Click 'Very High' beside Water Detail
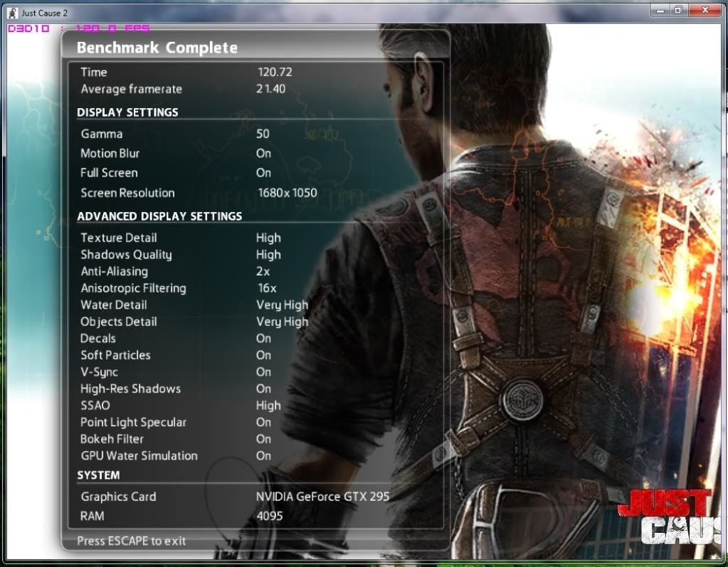This screenshot has width=728, height=567. click(x=283, y=305)
